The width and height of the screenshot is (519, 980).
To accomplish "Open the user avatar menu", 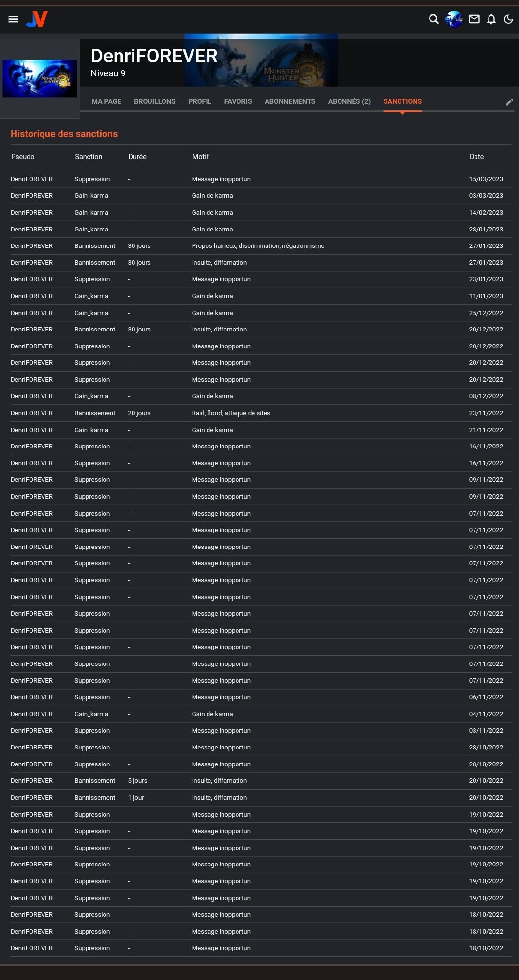I will [x=454, y=19].
